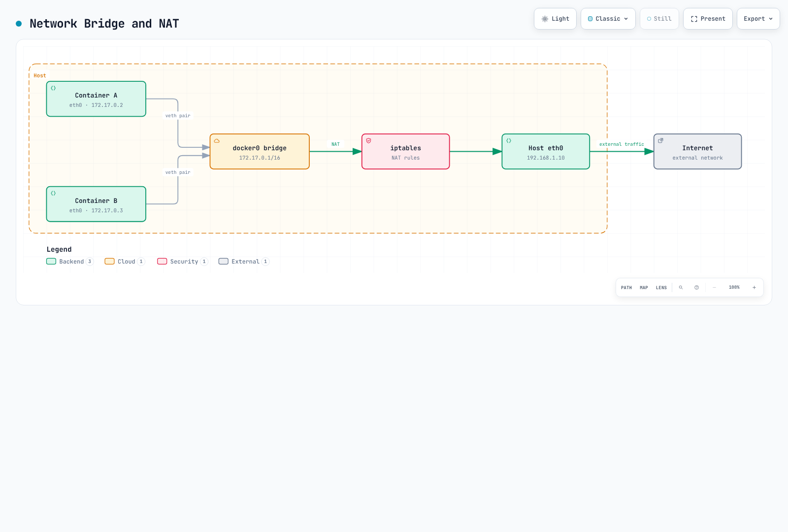Click the veth pair label near Container B

[178, 172]
